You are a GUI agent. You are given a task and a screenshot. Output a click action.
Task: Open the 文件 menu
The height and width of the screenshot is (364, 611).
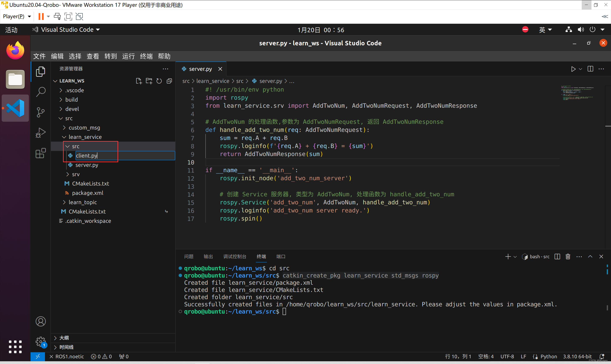pos(39,56)
